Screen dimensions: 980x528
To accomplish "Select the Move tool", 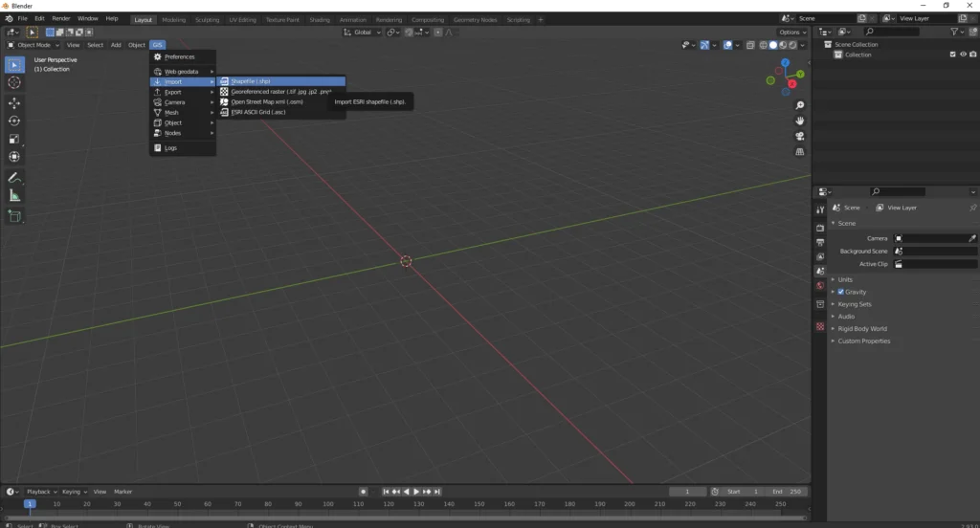I will (x=14, y=103).
